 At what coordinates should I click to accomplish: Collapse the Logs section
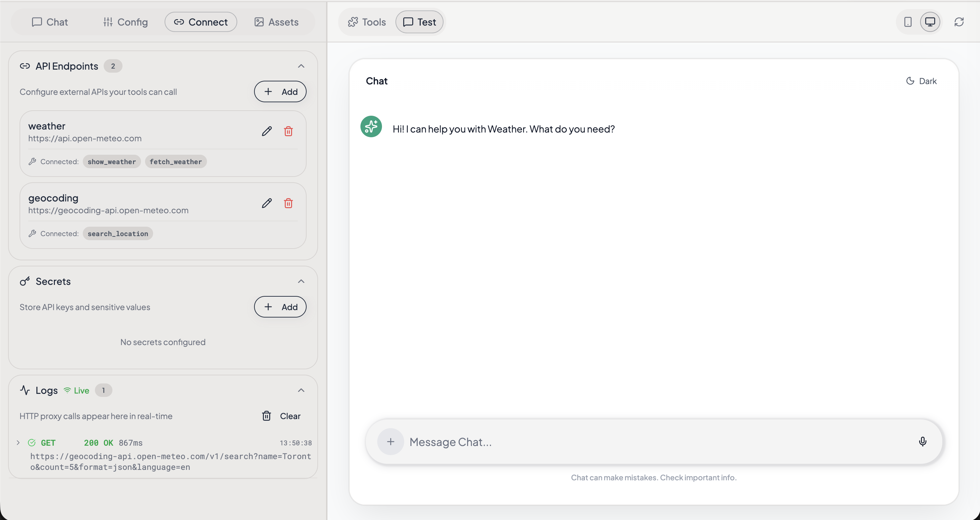[301, 391]
